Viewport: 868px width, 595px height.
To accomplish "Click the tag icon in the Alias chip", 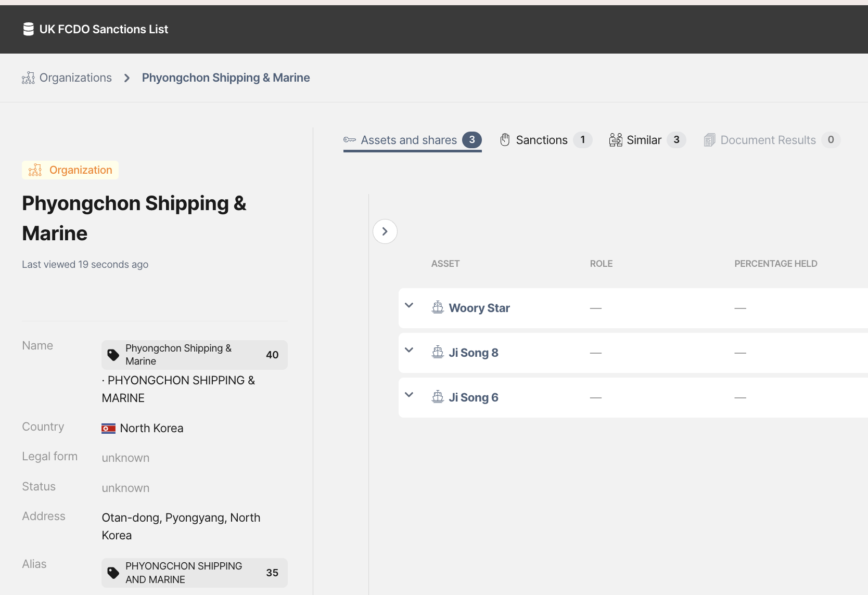I will coord(113,573).
